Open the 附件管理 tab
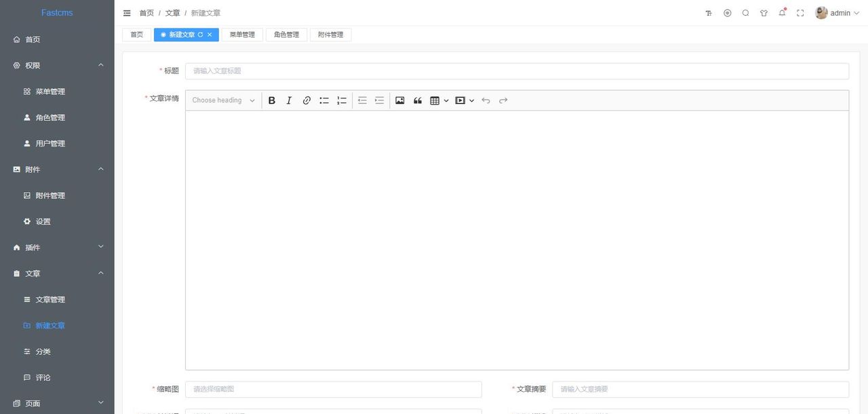This screenshot has height=414, width=868. pos(330,34)
